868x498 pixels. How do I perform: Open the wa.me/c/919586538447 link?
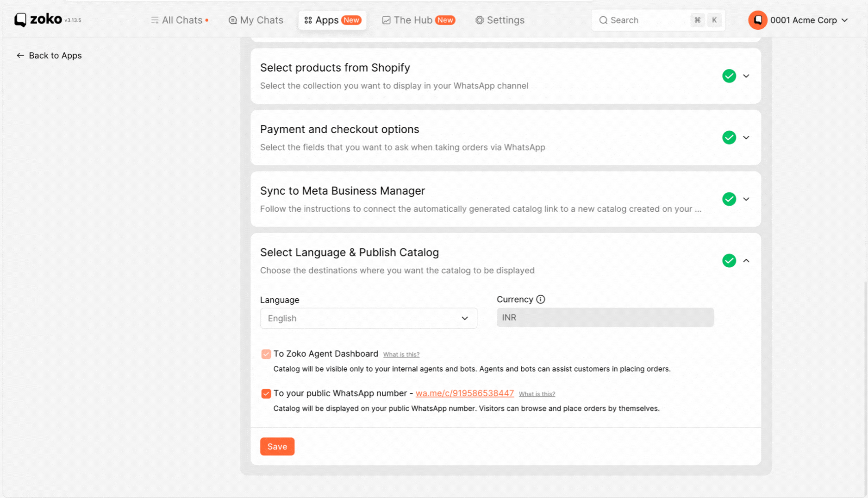tap(464, 393)
